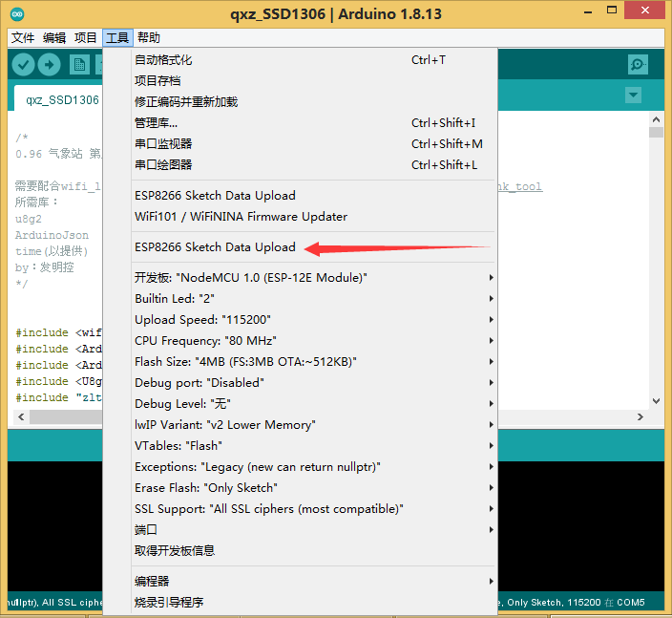Click the editor vertical scrollbar down arrow
Screen dimensions: 672x618
point(656,401)
